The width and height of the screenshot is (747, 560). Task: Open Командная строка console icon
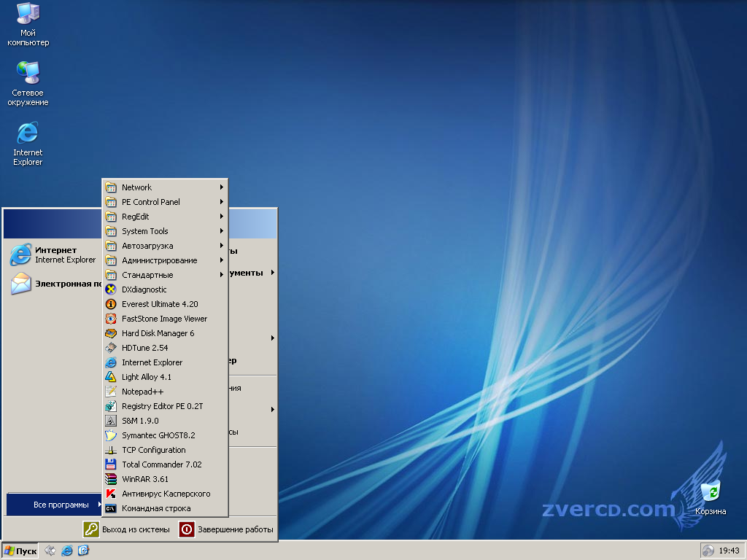click(x=111, y=508)
